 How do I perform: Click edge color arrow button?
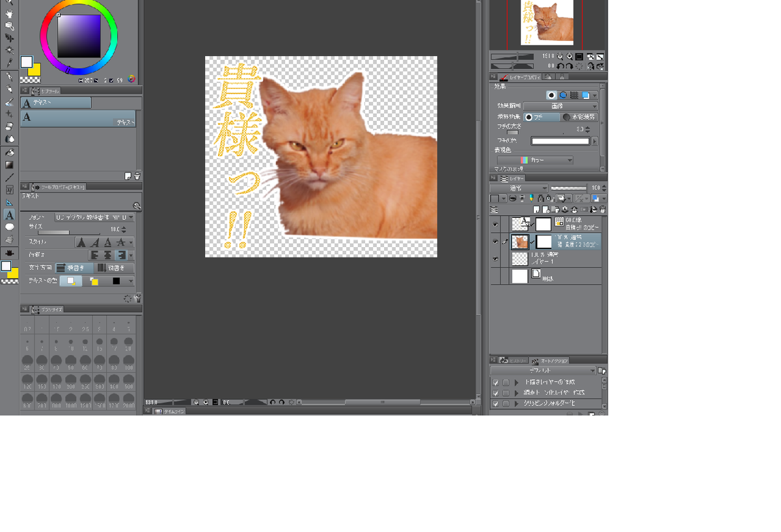[594, 140]
